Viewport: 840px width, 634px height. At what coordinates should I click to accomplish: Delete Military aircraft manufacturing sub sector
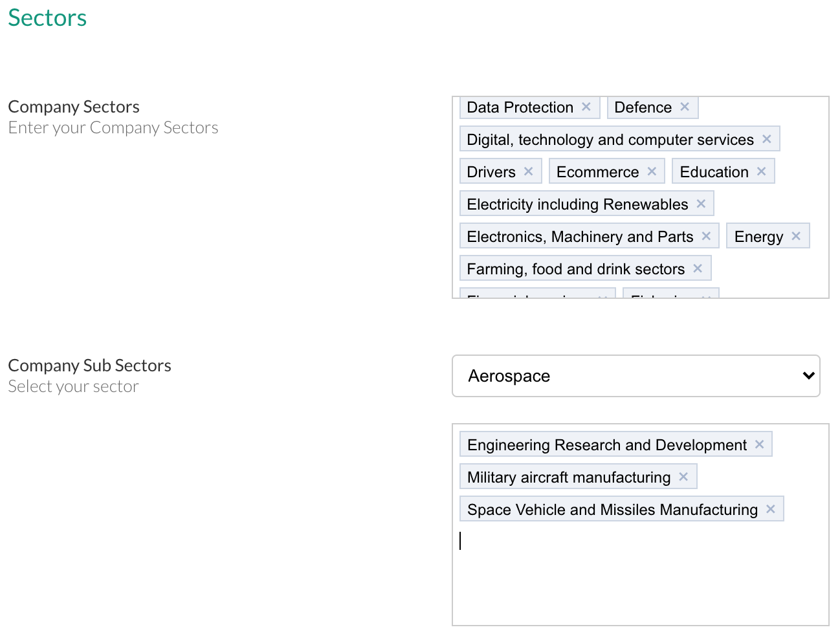coord(683,477)
